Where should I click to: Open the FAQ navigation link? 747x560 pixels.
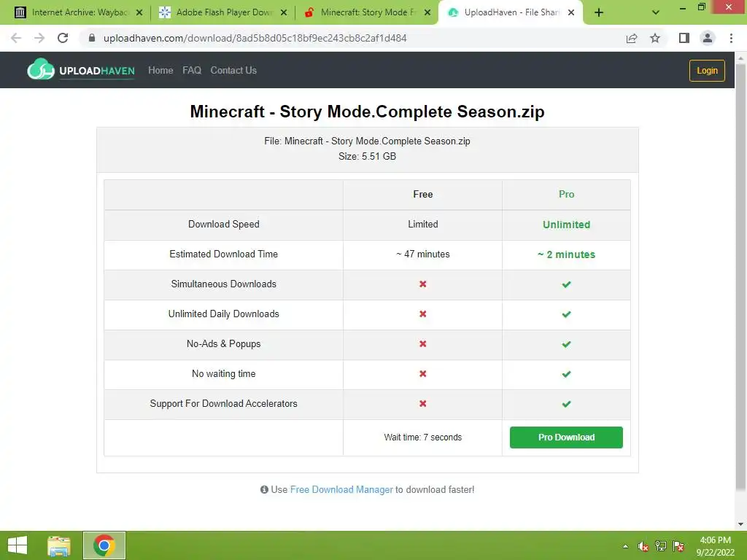[x=192, y=71]
